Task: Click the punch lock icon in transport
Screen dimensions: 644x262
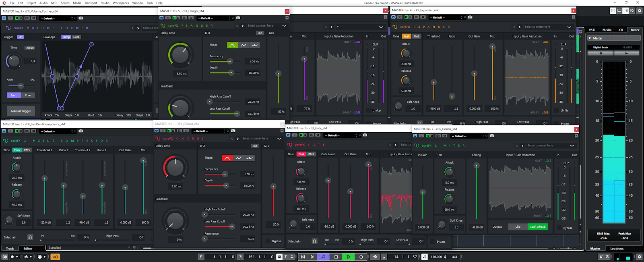Action: [x=279, y=257]
